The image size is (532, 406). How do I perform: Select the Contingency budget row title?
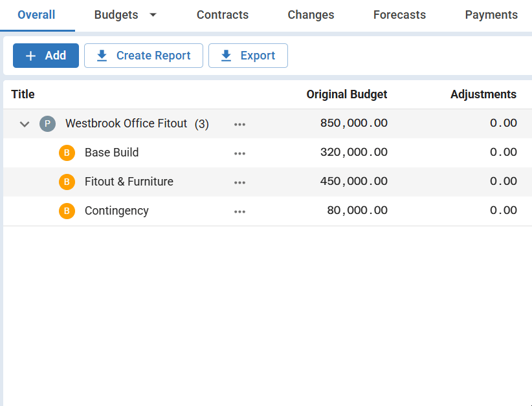(x=116, y=211)
